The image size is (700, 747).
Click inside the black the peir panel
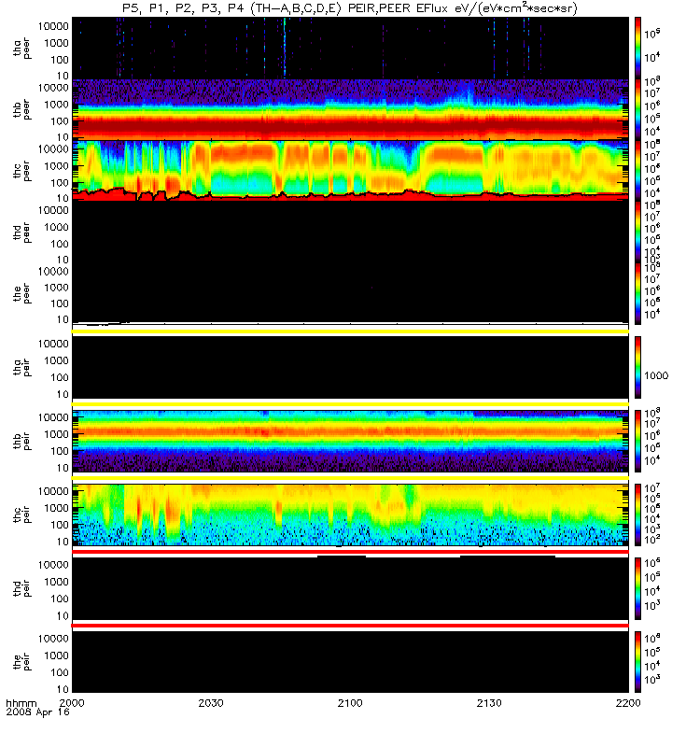350,662
